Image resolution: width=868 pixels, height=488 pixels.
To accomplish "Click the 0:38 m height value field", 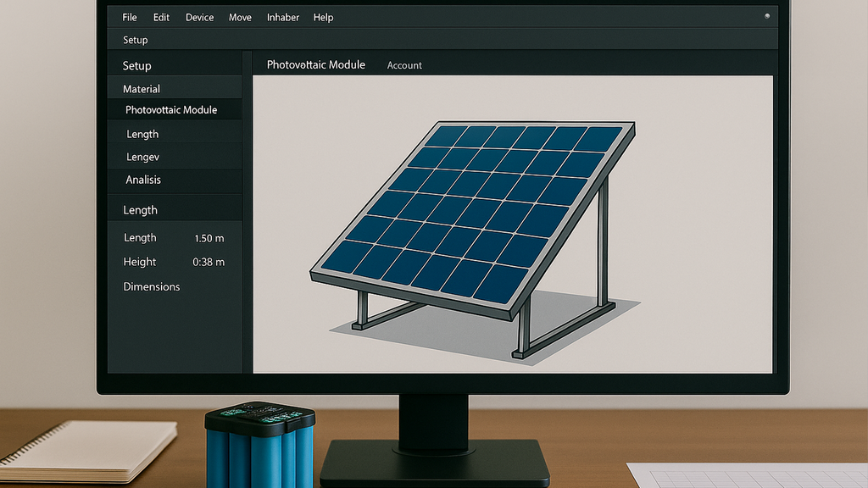I will [x=209, y=262].
